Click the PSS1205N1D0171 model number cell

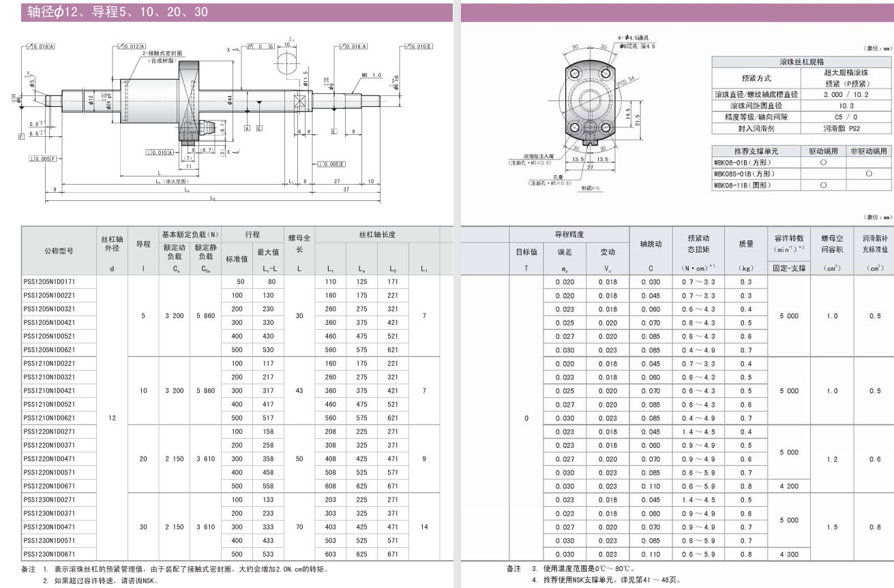tap(50, 281)
